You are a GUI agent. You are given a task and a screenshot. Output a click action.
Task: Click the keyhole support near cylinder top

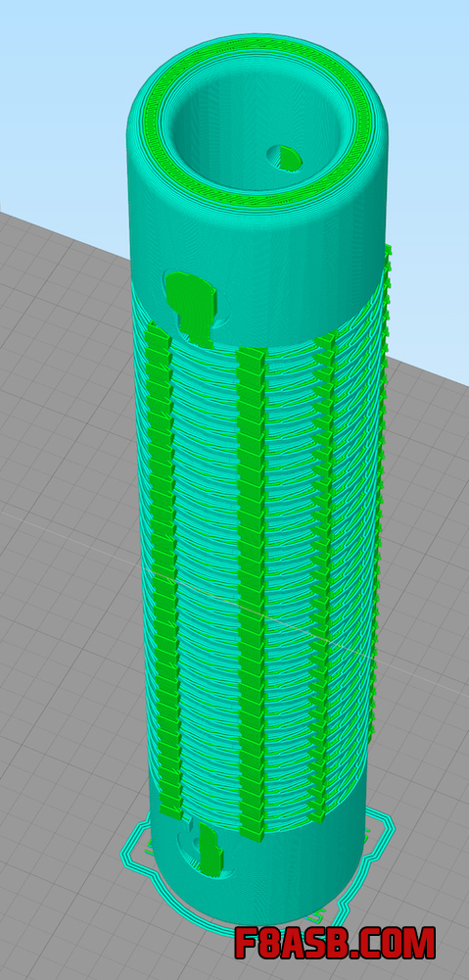tap(192, 308)
